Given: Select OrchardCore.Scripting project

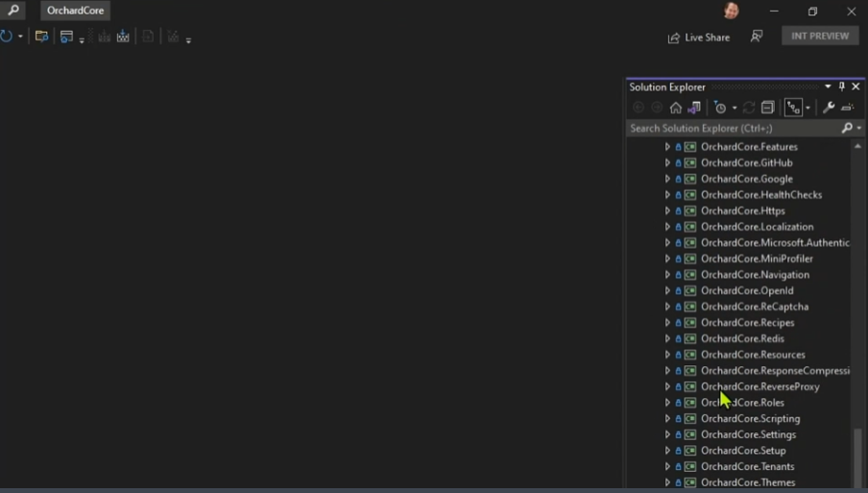Looking at the screenshot, I should (x=750, y=419).
